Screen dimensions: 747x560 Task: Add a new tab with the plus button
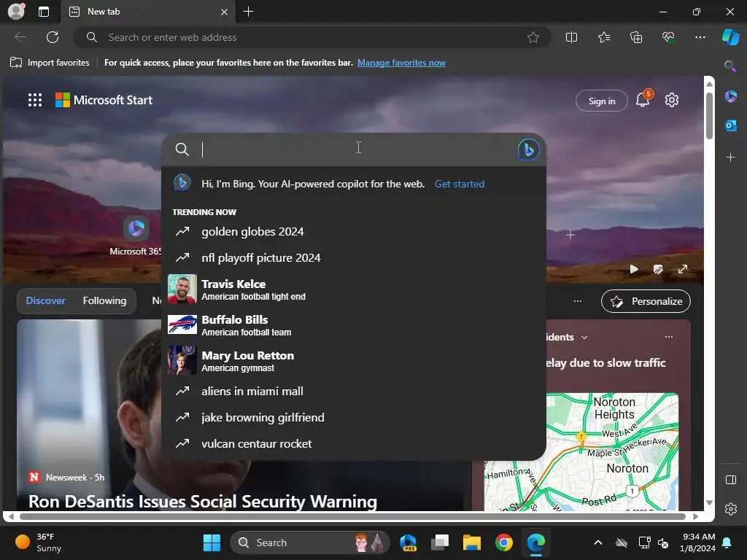[248, 12]
